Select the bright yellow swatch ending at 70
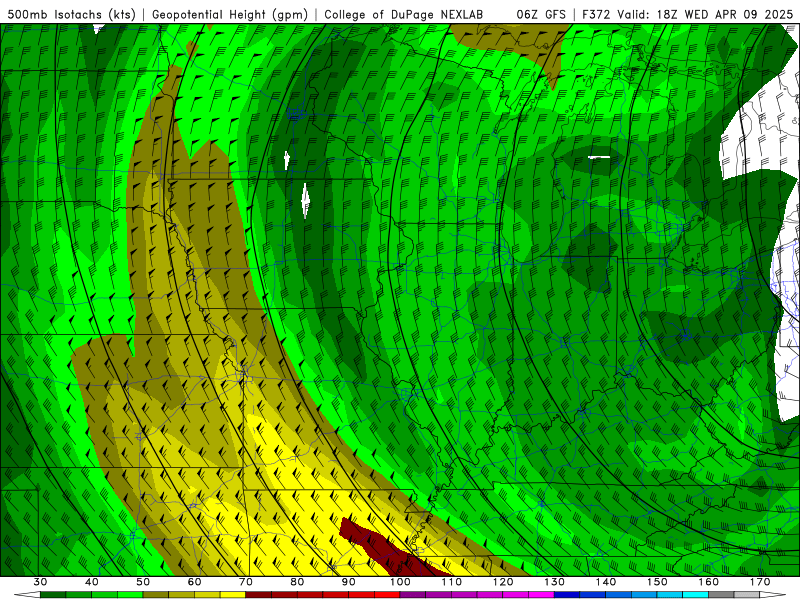The height and width of the screenshot is (600, 800). click(x=233, y=595)
